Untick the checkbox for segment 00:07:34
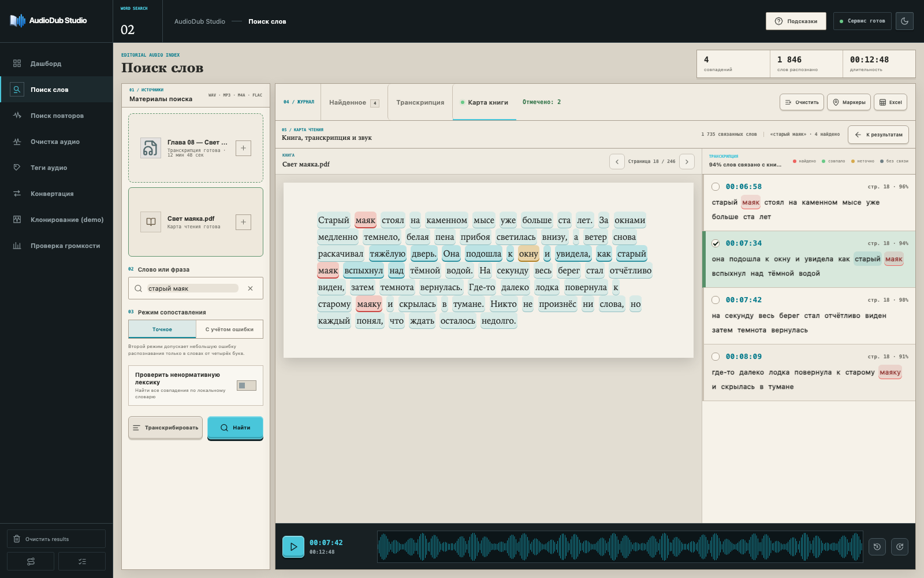This screenshot has height=578, width=924. pyautogui.click(x=716, y=243)
